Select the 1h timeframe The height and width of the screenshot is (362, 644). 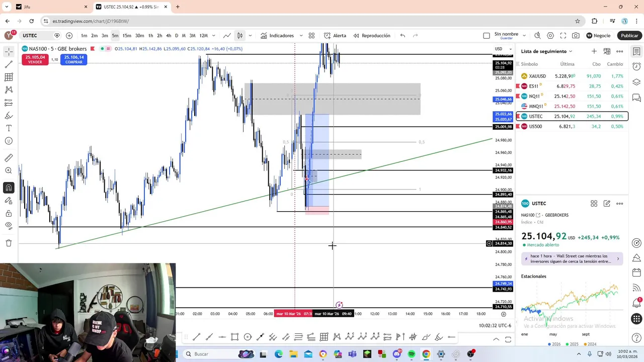[150, 36]
